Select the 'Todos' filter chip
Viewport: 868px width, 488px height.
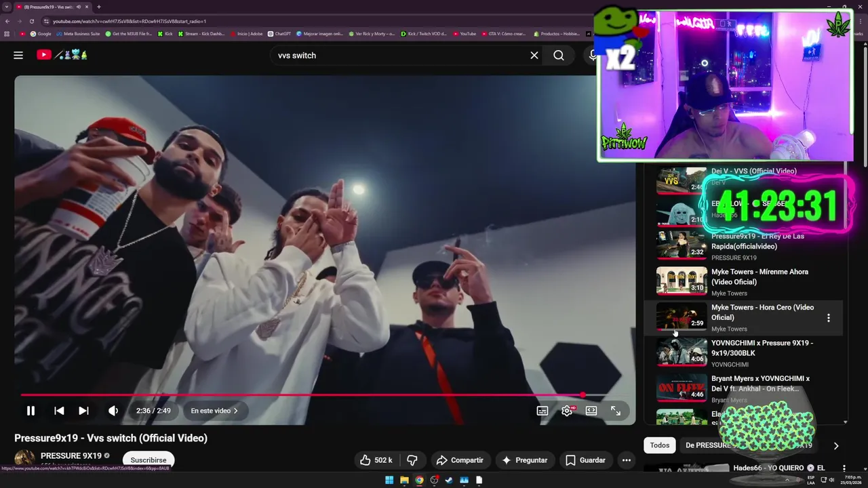click(660, 445)
